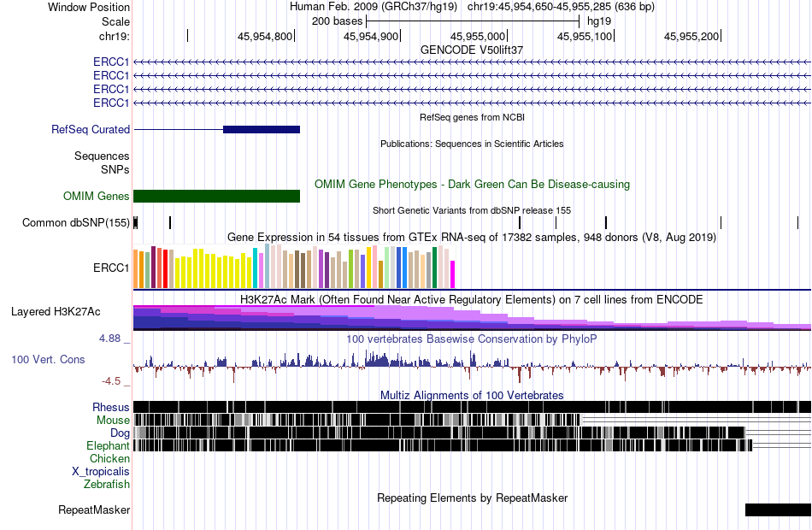Click the Common dbSNP(155) track label

(x=75, y=223)
